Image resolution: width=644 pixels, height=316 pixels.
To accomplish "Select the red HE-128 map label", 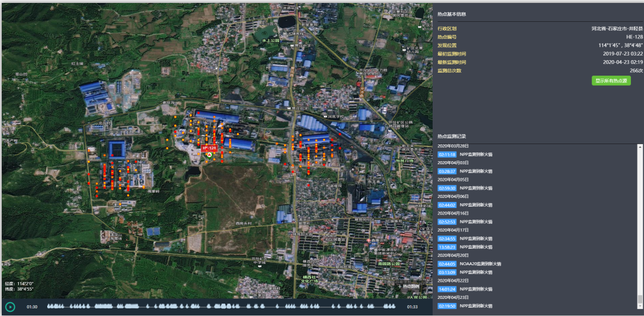I will pos(210,148).
